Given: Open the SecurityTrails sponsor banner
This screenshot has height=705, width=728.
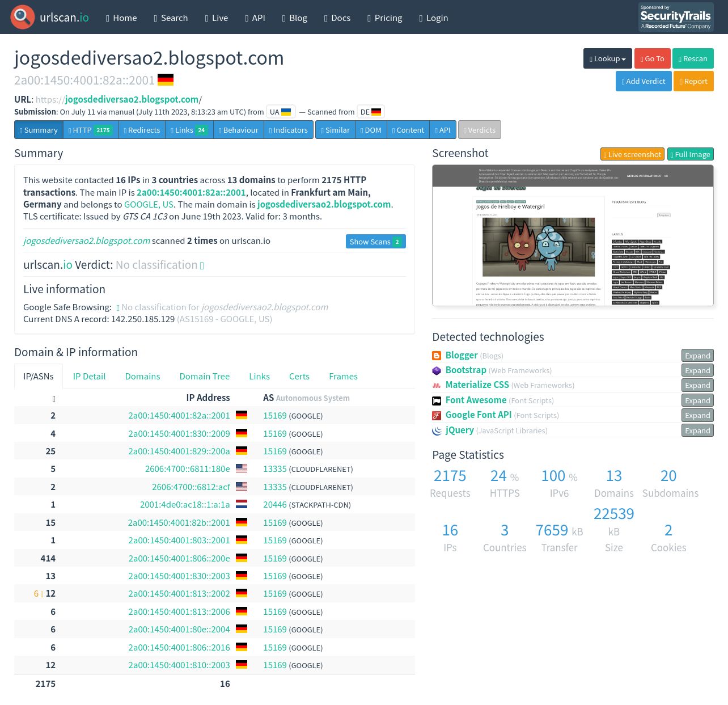Looking at the screenshot, I should pyautogui.click(x=676, y=17).
